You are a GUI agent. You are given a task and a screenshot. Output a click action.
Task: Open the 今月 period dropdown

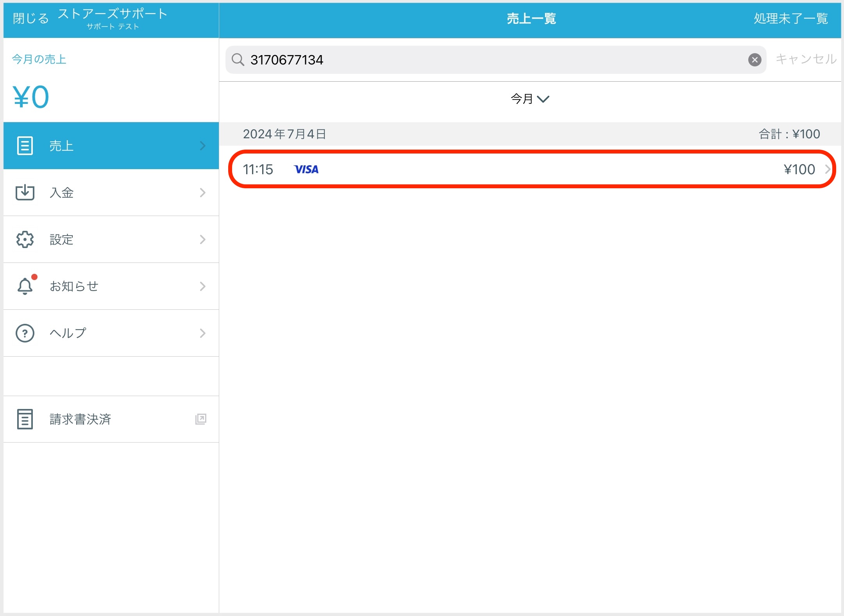coord(530,99)
